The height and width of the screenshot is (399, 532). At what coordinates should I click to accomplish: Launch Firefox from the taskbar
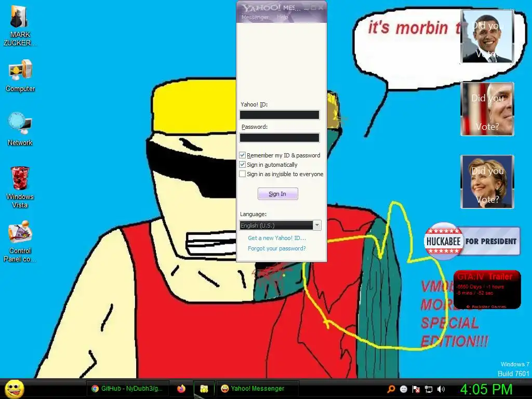point(181,389)
